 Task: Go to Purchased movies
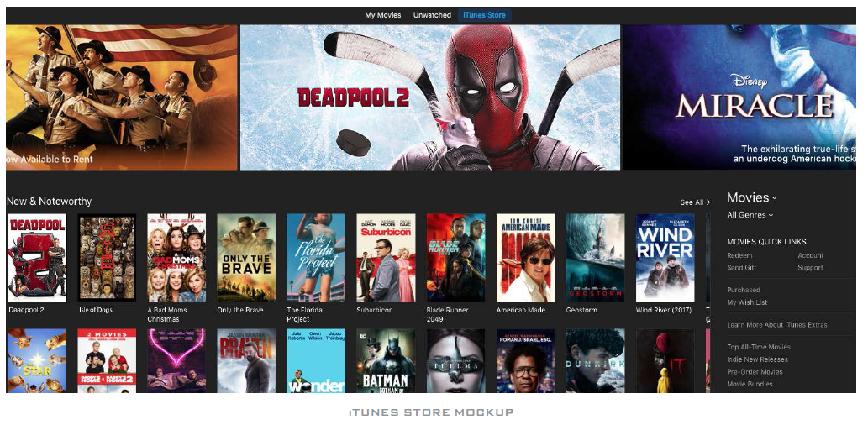tap(744, 290)
